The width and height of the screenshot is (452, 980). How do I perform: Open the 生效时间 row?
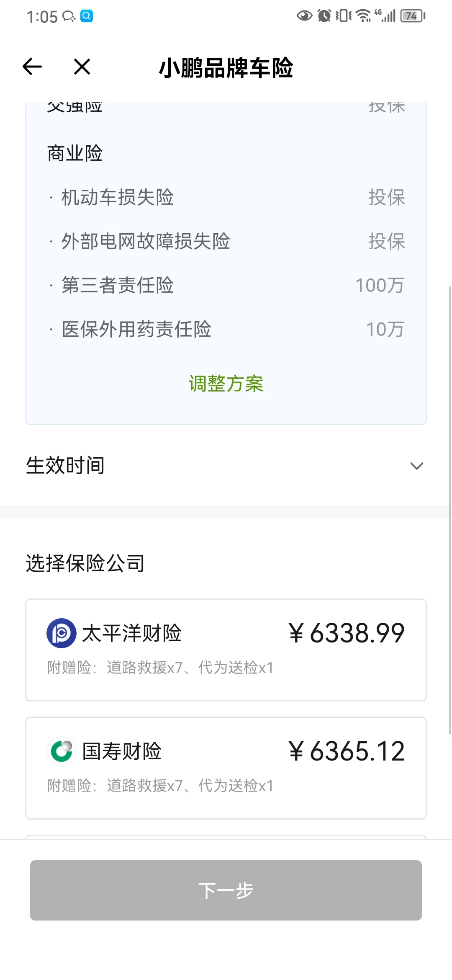tap(226, 466)
